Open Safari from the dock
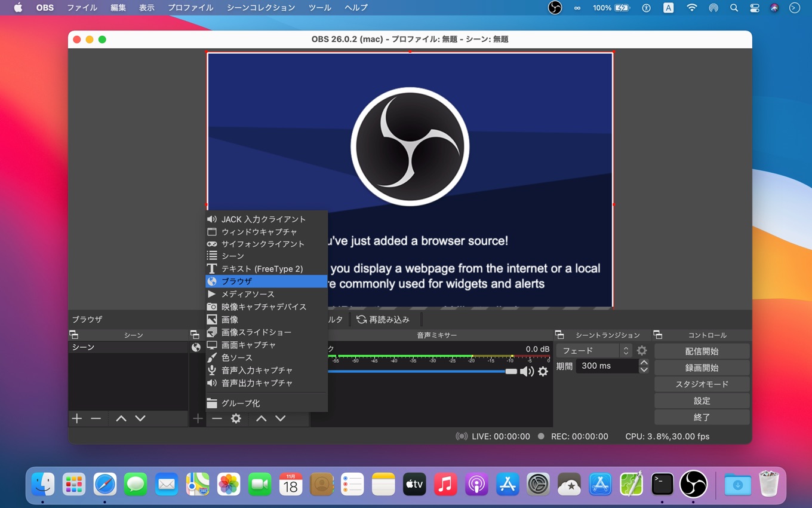812x508 pixels. [x=104, y=484]
